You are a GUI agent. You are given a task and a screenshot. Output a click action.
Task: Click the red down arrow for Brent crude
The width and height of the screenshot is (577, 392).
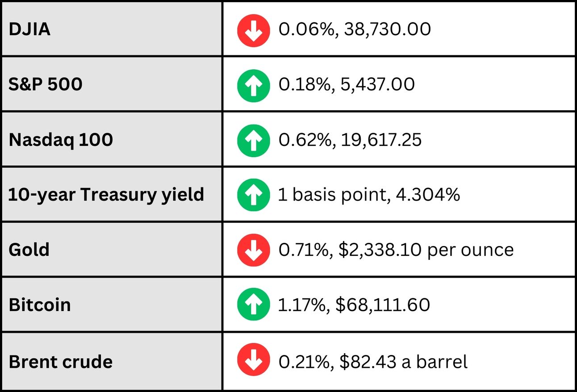253,360
